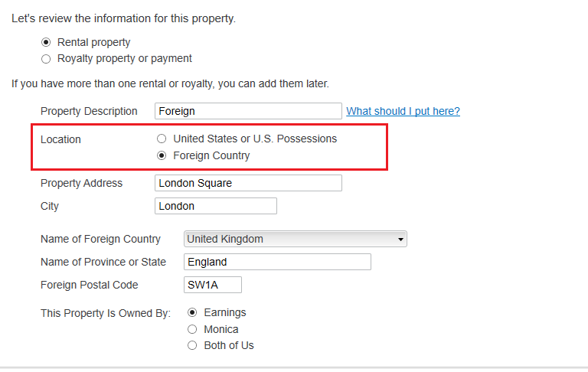Viewport: 588px width, 372px height.
Task: Click the 'Name of Foreign Country' label
Action: tap(100, 239)
